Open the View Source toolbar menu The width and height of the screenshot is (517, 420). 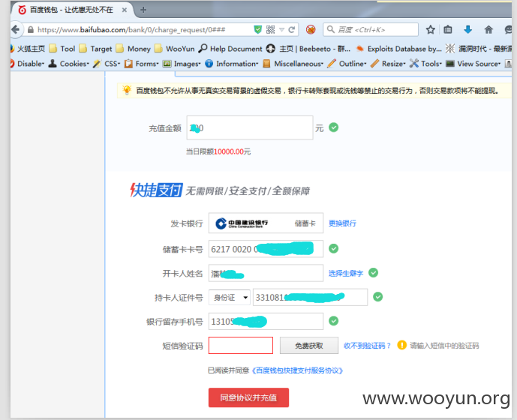(473, 64)
